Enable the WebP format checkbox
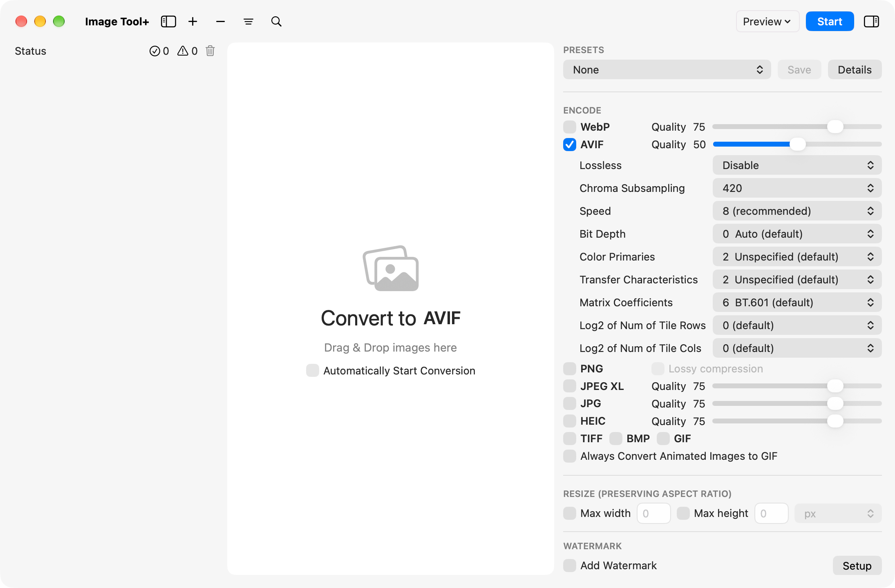This screenshot has height=588, width=895. coord(570,127)
